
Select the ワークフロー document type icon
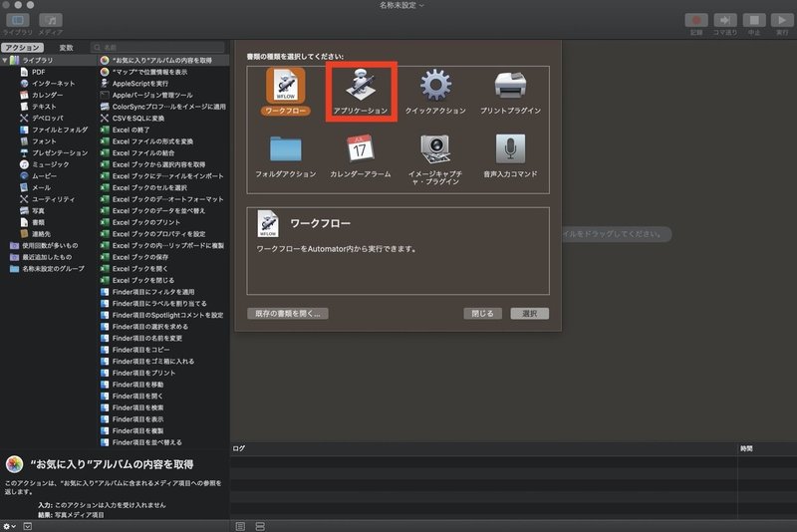tap(286, 86)
